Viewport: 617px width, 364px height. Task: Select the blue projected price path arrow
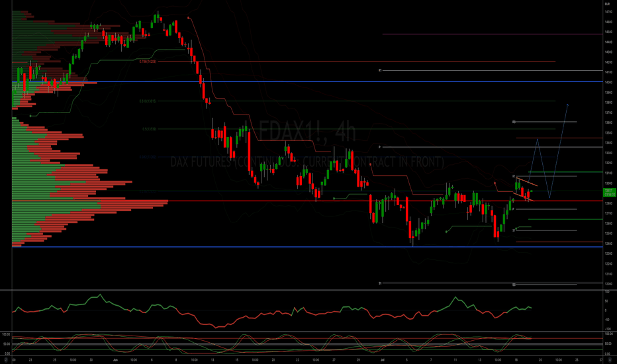click(x=548, y=151)
